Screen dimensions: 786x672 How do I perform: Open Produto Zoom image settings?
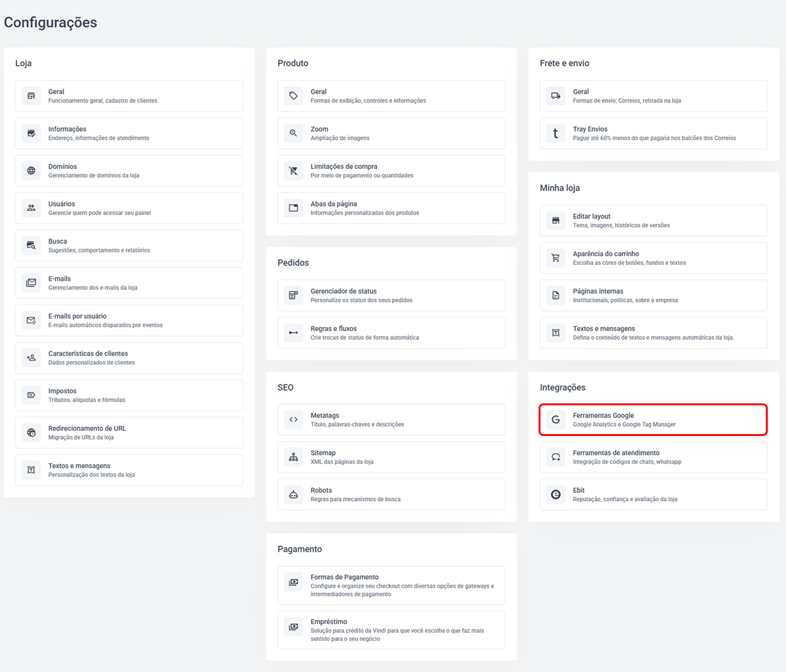391,133
